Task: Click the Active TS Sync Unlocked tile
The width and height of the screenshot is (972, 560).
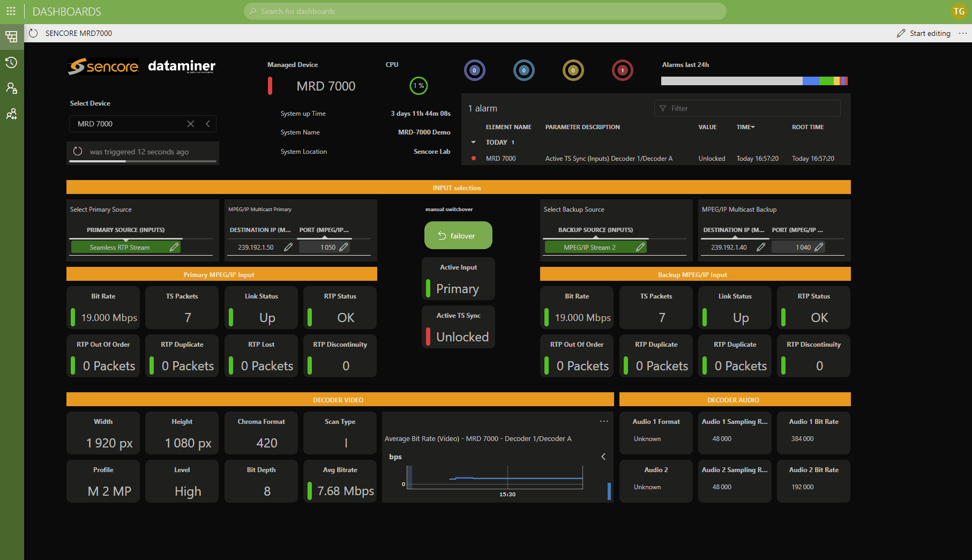Action: 458,327
